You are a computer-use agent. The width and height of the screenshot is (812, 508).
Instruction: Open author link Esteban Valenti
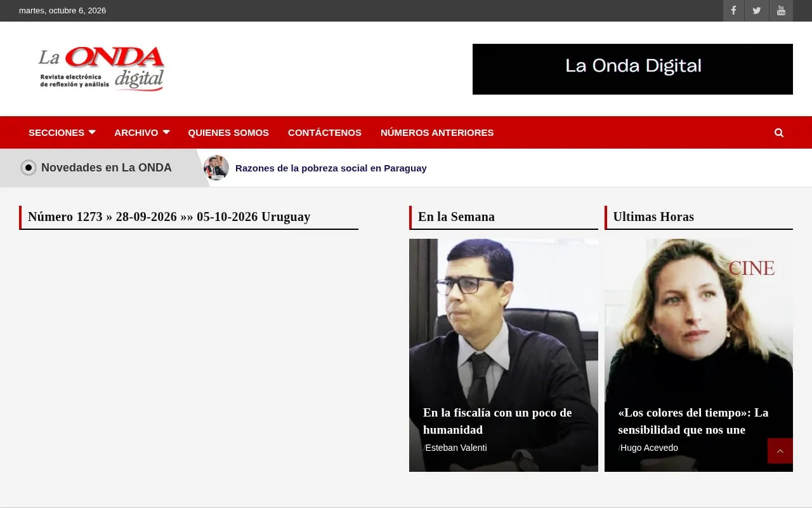[x=456, y=448]
